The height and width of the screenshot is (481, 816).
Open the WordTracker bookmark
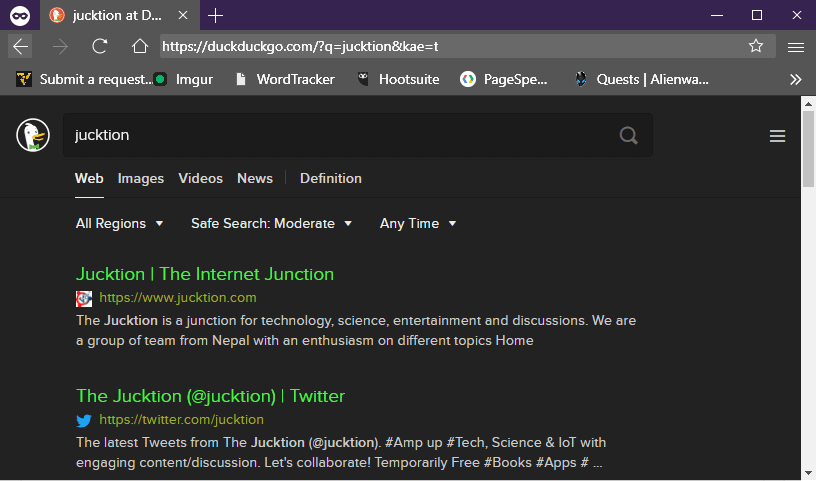pos(285,79)
